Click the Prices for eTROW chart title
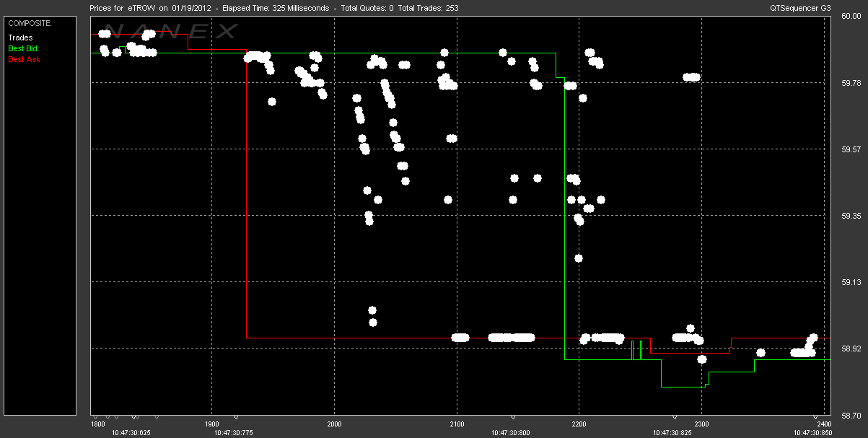868x438 pixels. (273, 8)
